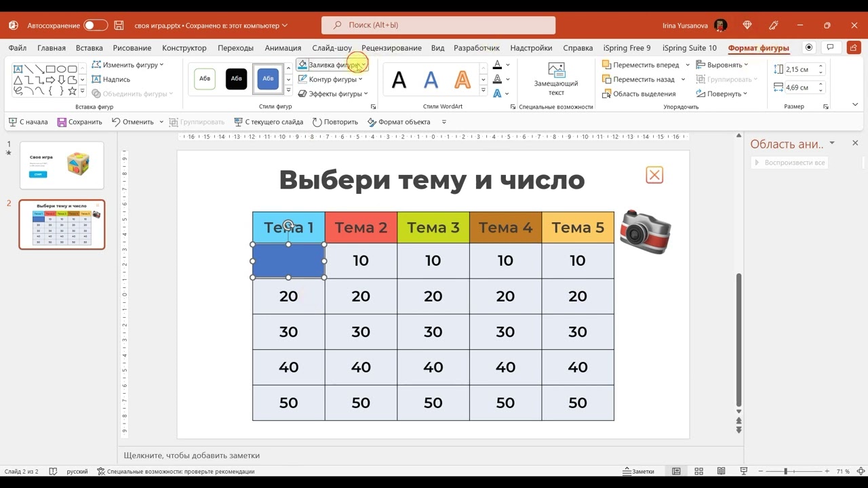
Task: Select the blue Абв shape style
Action: 268,79
